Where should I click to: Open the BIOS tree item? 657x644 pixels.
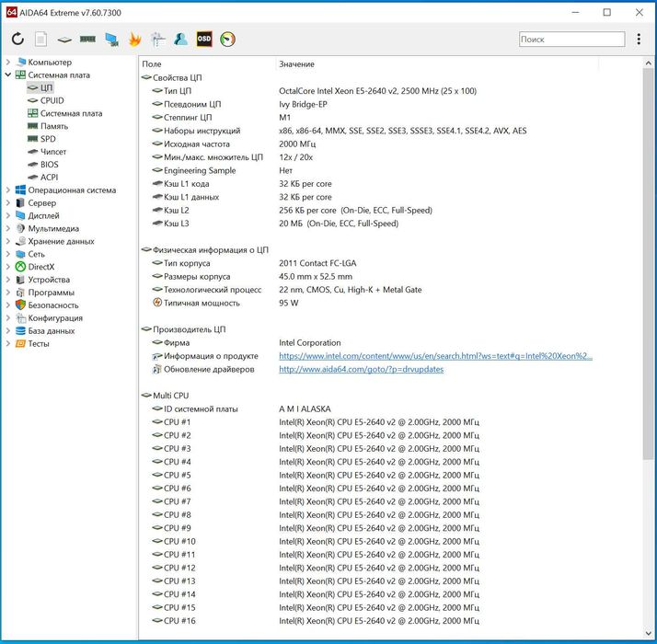click(x=42, y=165)
